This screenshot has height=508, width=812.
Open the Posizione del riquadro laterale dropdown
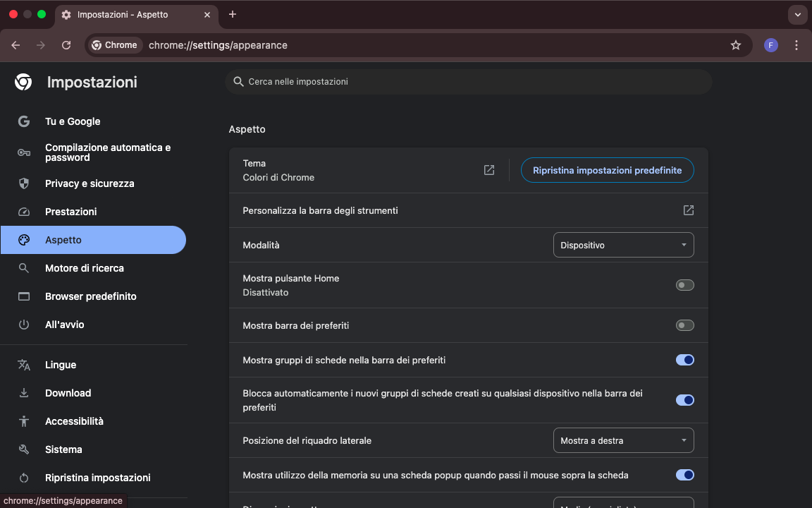click(x=623, y=440)
